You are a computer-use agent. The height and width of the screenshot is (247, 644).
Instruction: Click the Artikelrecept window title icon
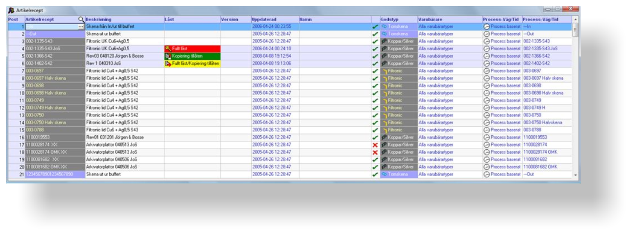click(x=11, y=10)
